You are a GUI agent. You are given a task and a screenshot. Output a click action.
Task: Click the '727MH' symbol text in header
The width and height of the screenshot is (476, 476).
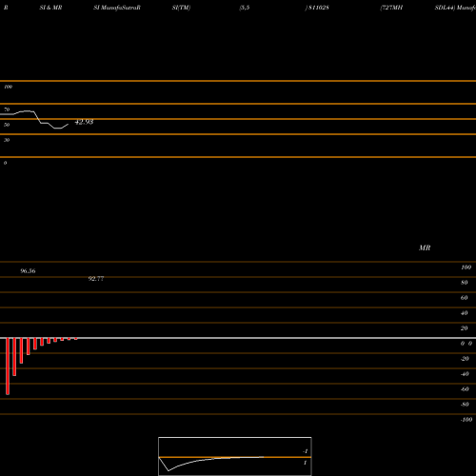(x=391, y=8)
